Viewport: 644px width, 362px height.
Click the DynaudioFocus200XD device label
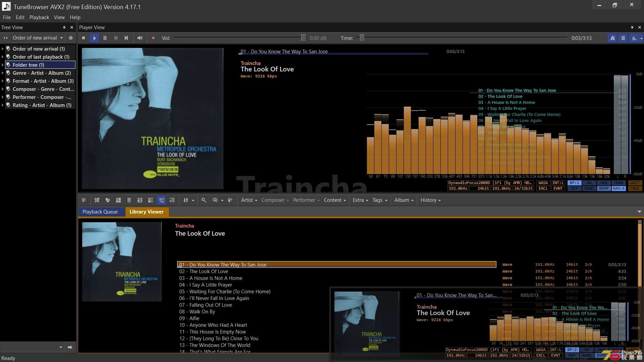pyautogui.click(x=491, y=183)
